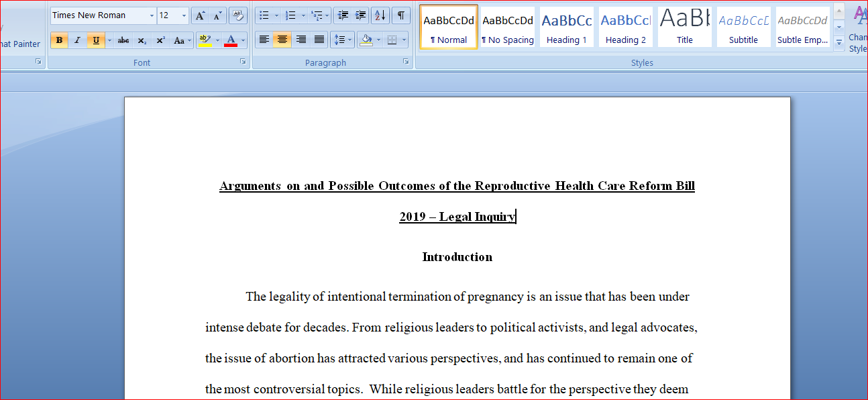Screen dimensions: 868x400
Task: Open the font color dropdown arrow
Action: tap(243, 40)
